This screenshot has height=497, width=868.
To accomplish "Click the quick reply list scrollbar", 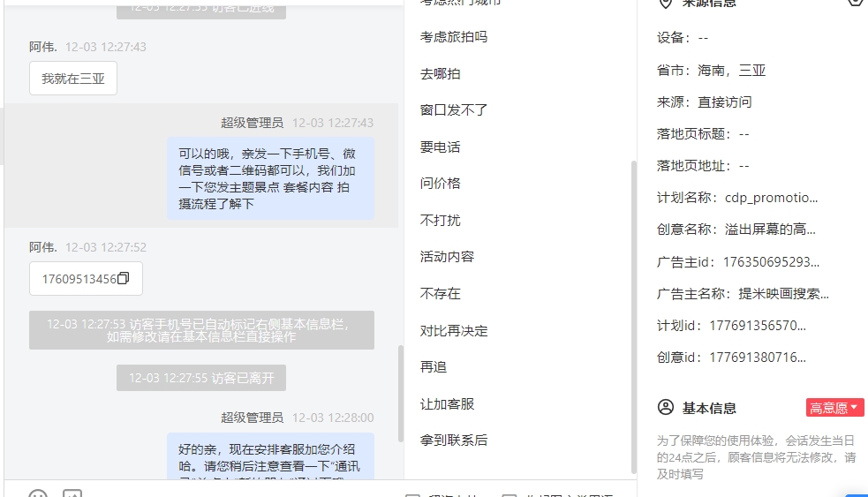I will (633, 317).
